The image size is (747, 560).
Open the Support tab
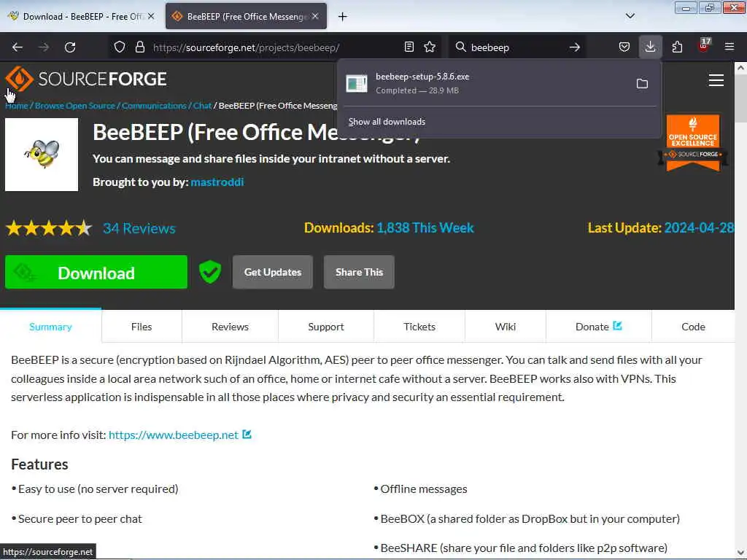tap(326, 327)
